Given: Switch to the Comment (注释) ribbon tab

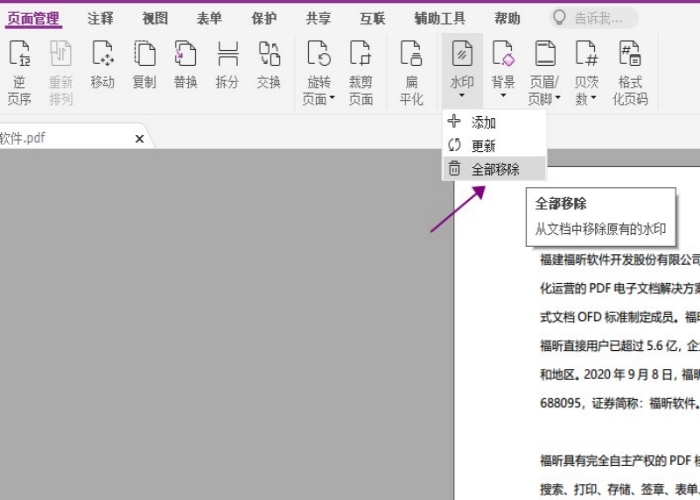Looking at the screenshot, I should point(100,18).
